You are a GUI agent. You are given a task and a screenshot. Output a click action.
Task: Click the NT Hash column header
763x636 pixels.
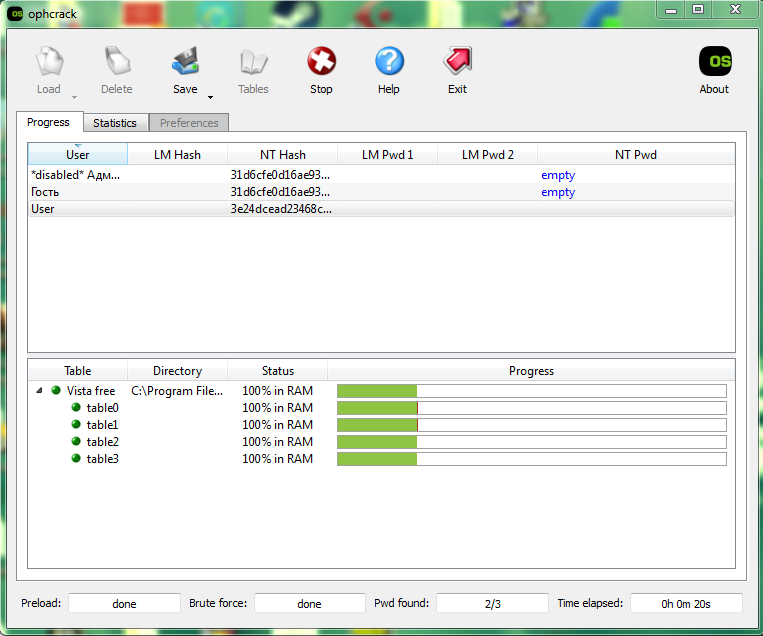[x=283, y=155]
